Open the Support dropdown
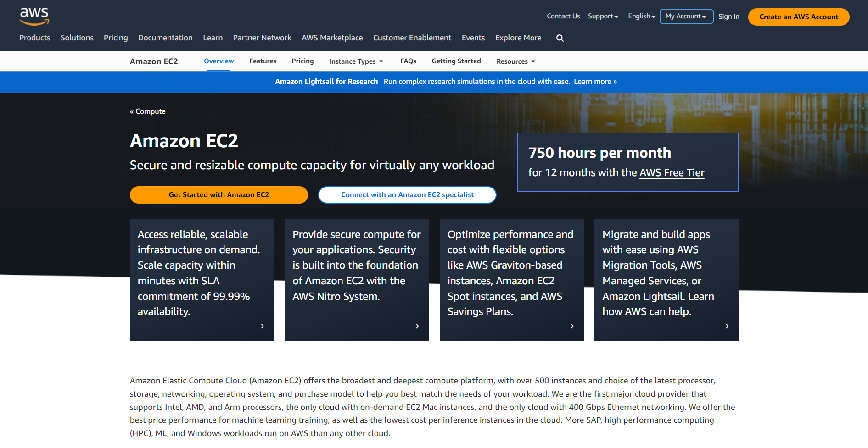The image size is (868, 448). point(603,16)
